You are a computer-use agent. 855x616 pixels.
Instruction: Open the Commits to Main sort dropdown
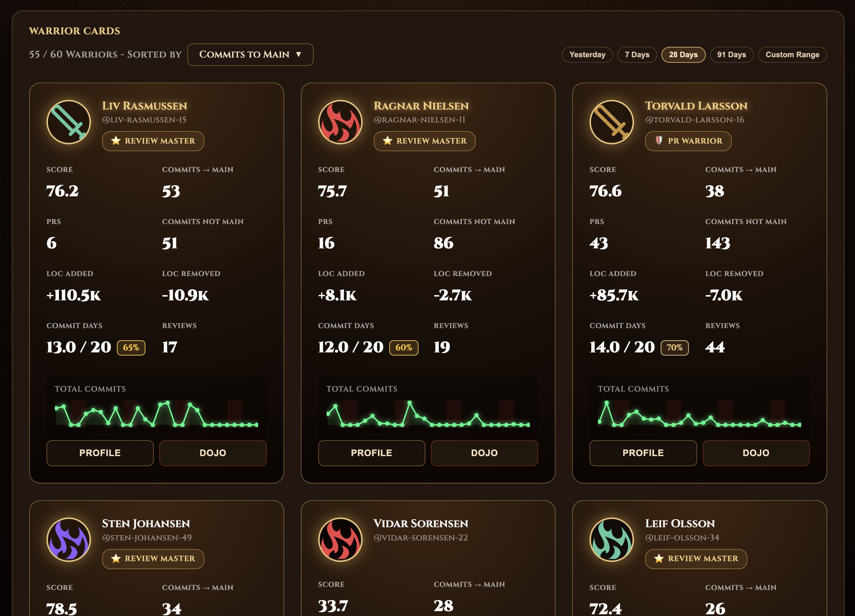[250, 55]
